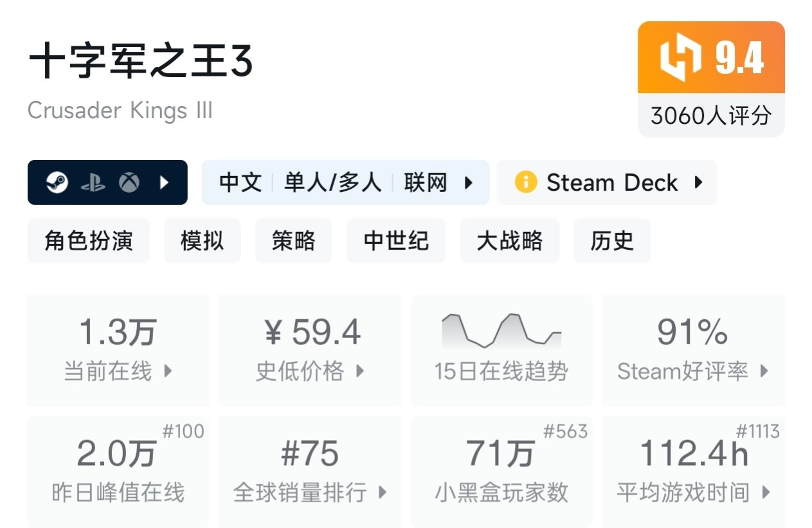Viewport: 812px width, 528px height.
Task: Select the 中世纪 tag
Action: [396, 241]
